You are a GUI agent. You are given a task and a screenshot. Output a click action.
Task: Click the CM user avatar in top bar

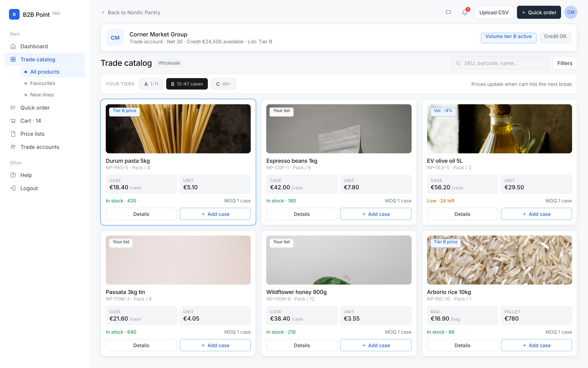[570, 12]
